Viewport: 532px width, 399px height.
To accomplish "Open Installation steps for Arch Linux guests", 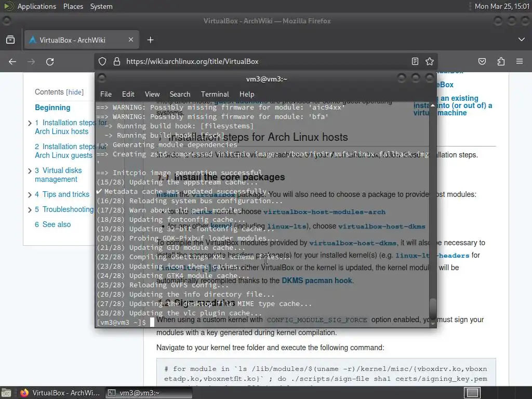I will click(x=64, y=151).
